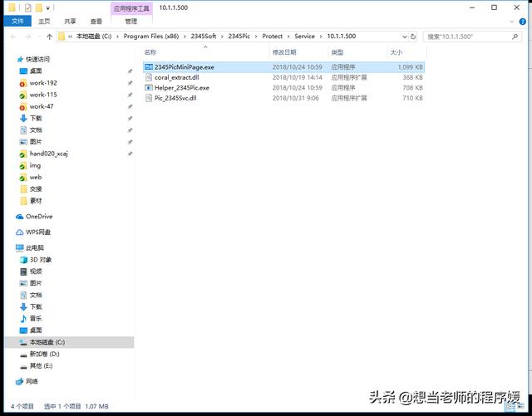The height and width of the screenshot is (416, 532).
Task: Open the work-192 quick access folder
Action: click(x=43, y=83)
